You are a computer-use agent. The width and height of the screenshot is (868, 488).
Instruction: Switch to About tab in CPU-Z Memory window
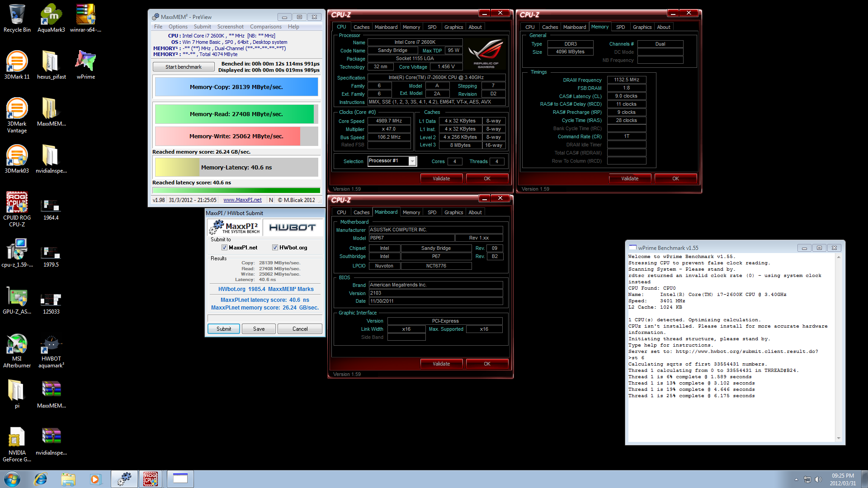pos(663,27)
